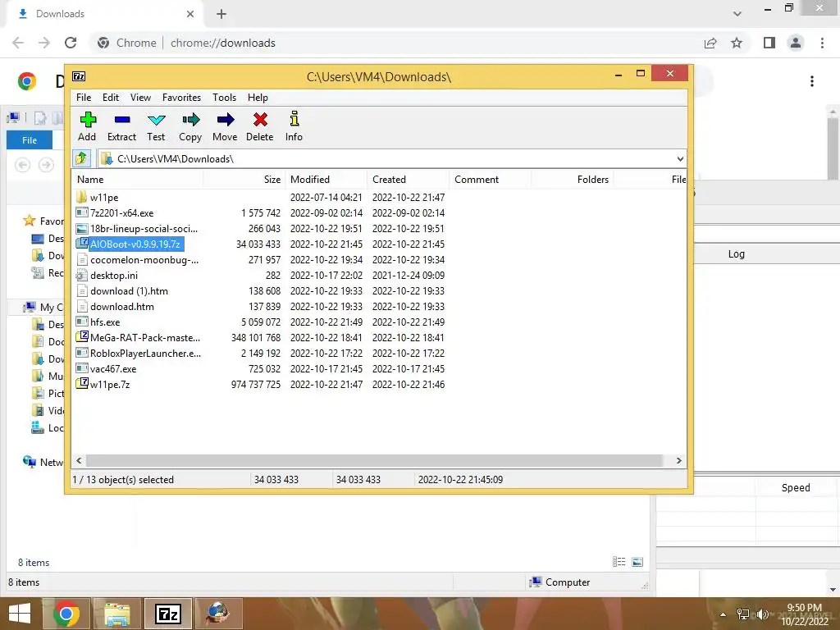Open the Windows Start button
Image resolution: width=840 pixels, height=630 pixels.
(x=20, y=614)
